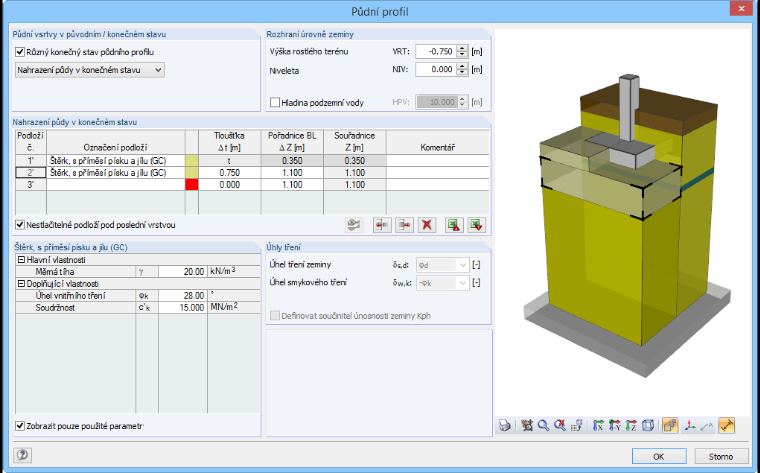Click 'Definovat součinitel únosnosti zeminy Kph' checkbox
The width and height of the screenshot is (760, 473).
275,315
